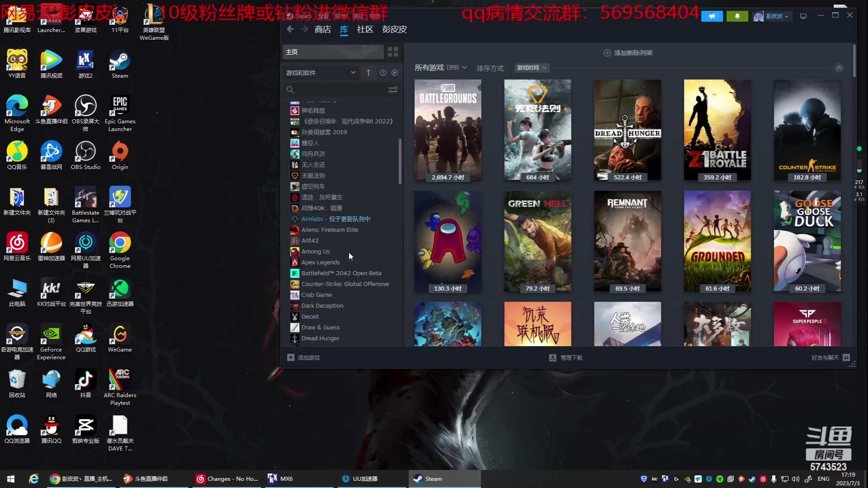Open GeForce Experience desktop icon
Screen dimensions: 868x488
pos(51,342)
